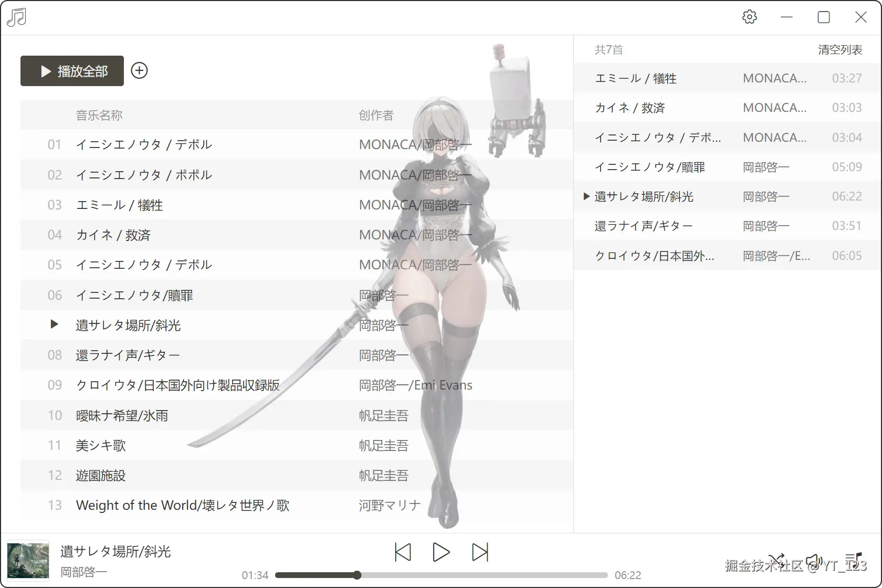Sort by the 音乐名称 column header
This screenshot has width=882, height=588.
point(99,115)
